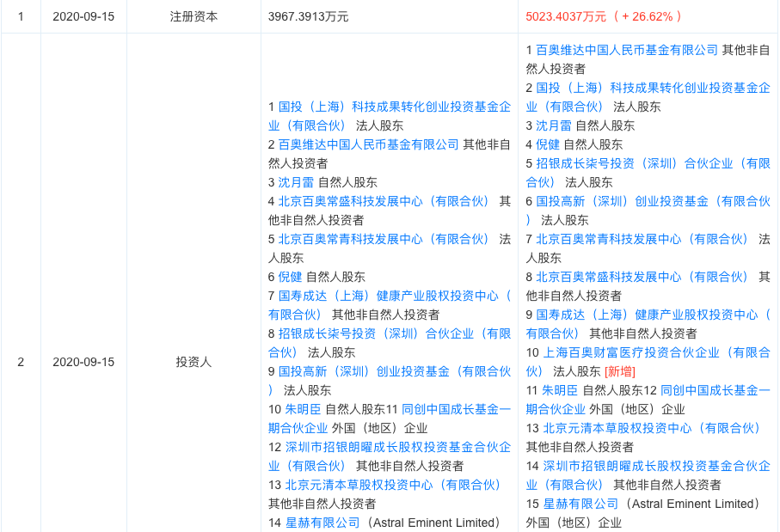This screenshot has width=780, height=532.
Task: Open left-column item 14 星赫有限公司
Action: pyautogui.click(x=322, y=523)
